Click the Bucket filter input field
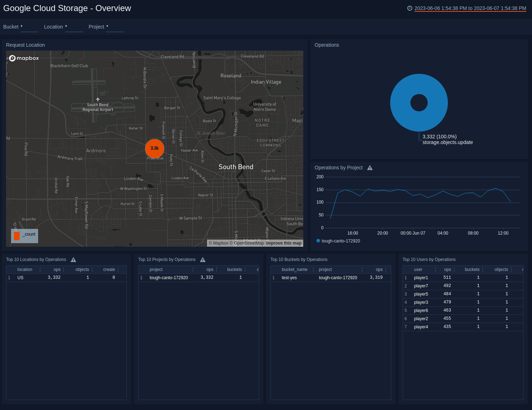532x410 pixels. 30,27
